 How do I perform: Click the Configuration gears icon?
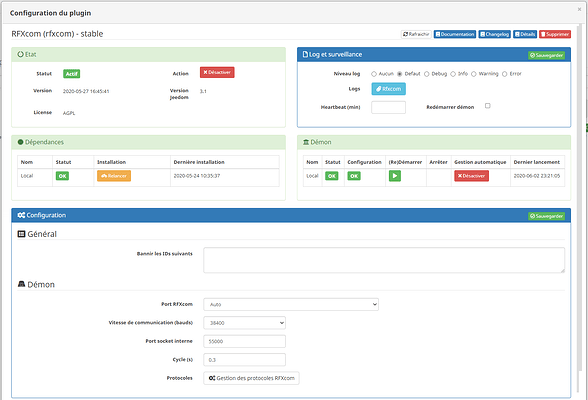click(21, 215)
